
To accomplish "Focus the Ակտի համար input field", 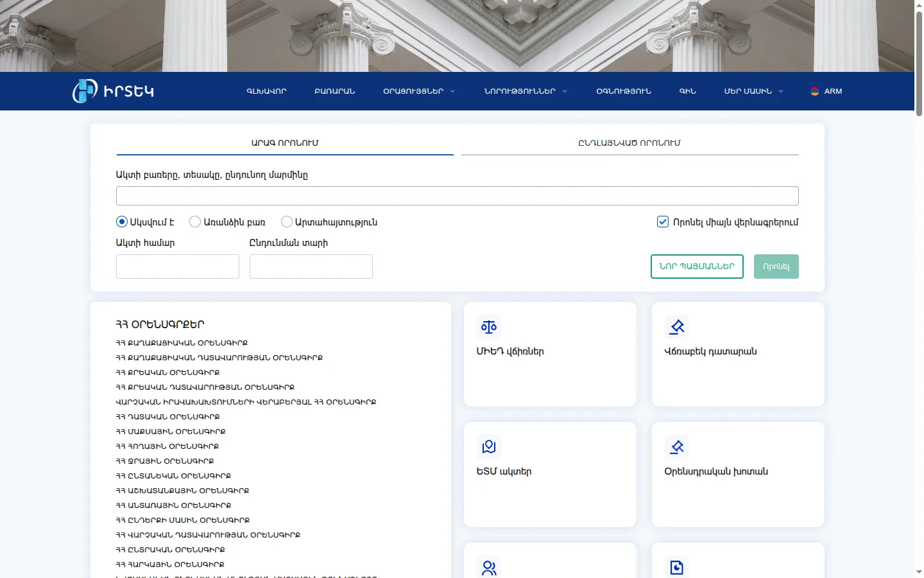I will click(178, 267).
